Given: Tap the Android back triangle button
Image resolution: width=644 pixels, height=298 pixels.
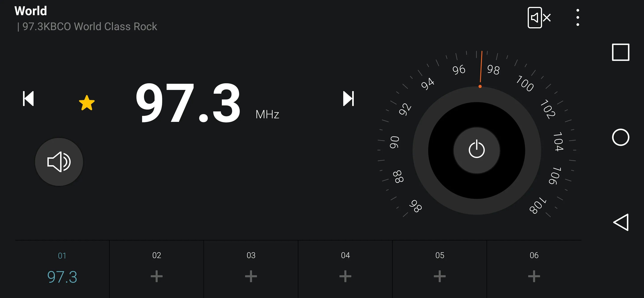Looking at the screenshot, I should click(x=621, y=222).
